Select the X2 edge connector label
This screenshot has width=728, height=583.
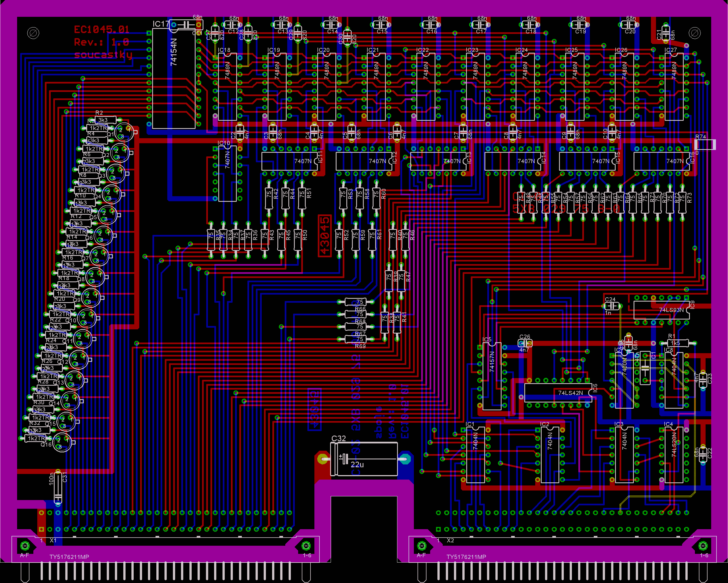pyautogui.click(x=450, y=540)
